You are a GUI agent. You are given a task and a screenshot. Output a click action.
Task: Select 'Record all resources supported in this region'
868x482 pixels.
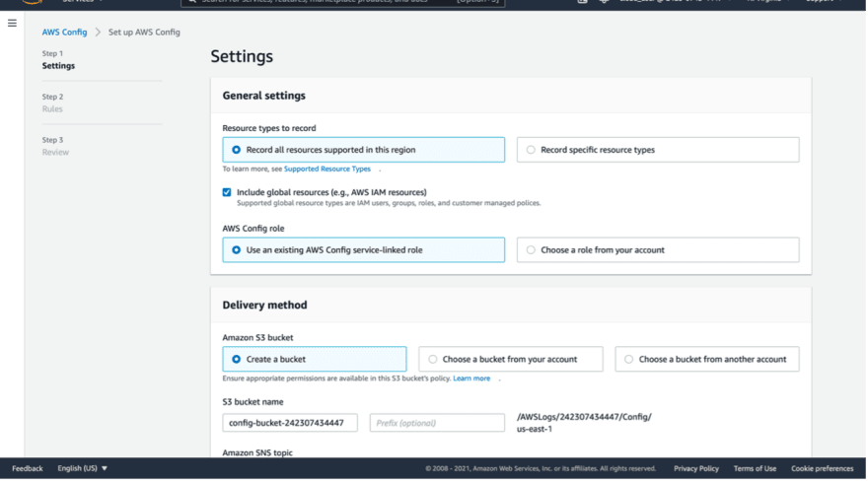(363, 150)
